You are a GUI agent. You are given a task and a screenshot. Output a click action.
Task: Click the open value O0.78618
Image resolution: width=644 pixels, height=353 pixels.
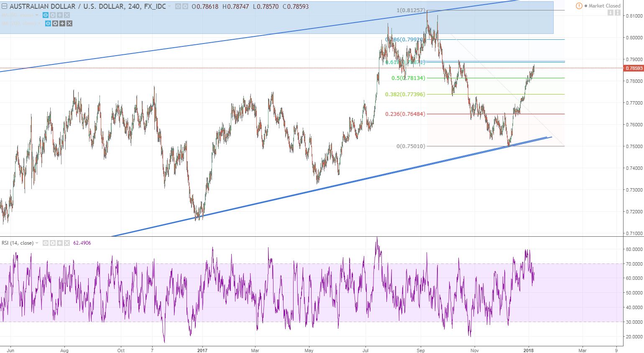point(205,6)
